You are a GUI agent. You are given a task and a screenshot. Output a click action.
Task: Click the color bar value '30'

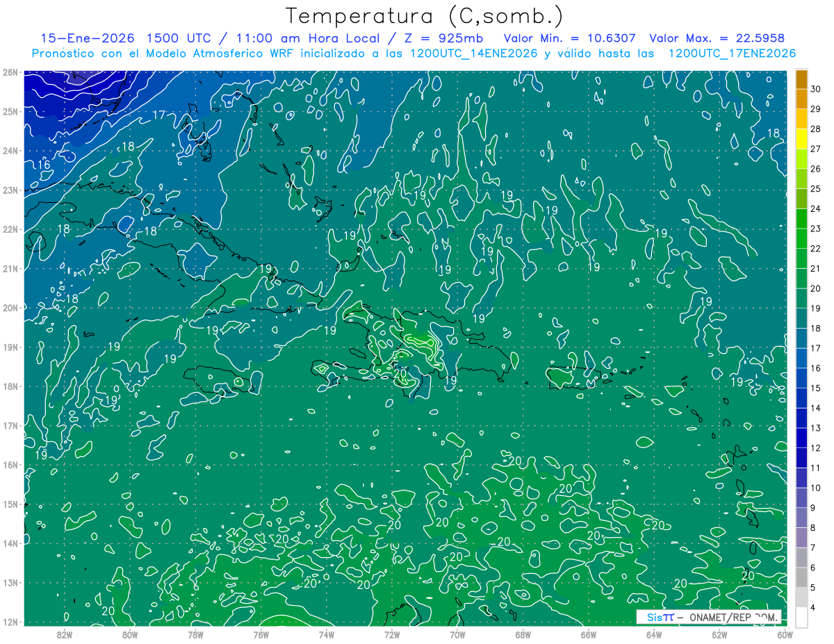pos(815,89)
